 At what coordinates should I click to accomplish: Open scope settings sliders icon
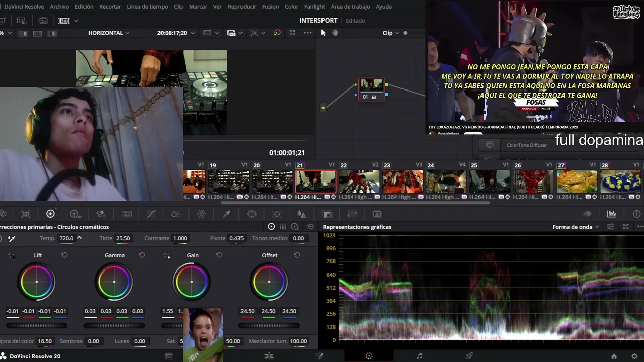[x=611, y=227]
